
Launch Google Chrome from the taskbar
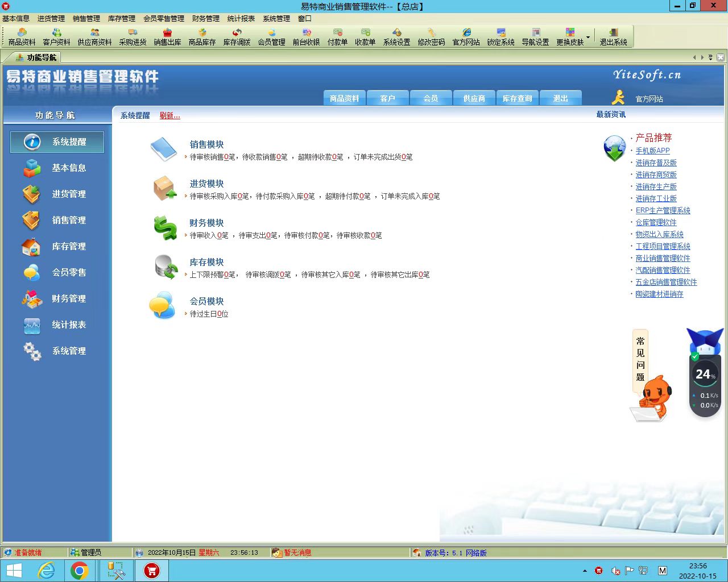click(80, 571)
